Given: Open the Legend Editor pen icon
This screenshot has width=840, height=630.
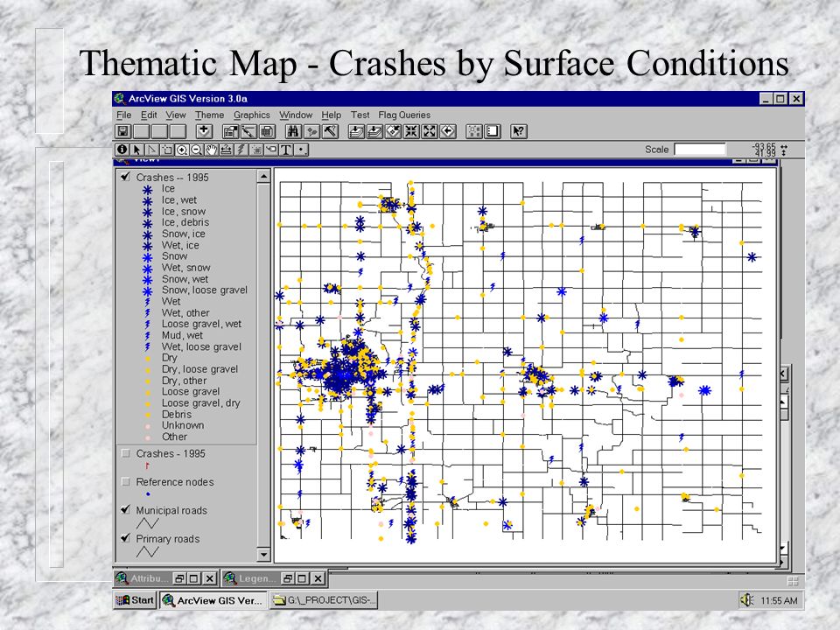Looking at the screenshot, I should (248, 131).
